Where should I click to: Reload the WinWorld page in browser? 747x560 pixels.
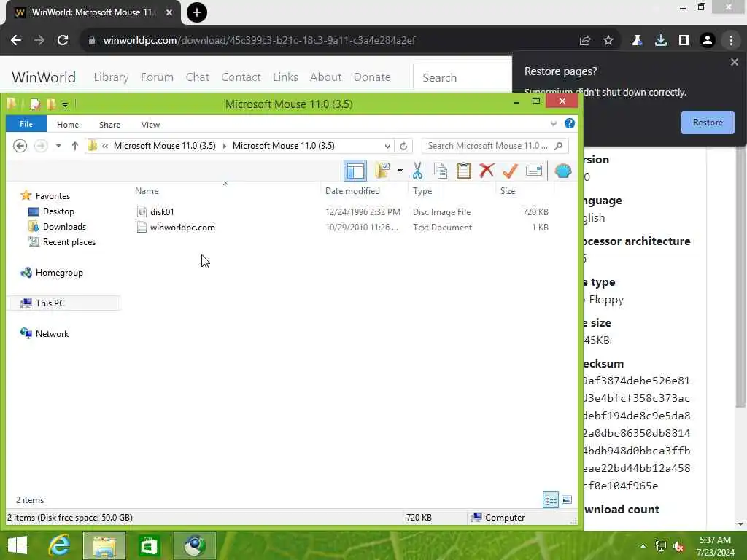(x=63, y=41)
